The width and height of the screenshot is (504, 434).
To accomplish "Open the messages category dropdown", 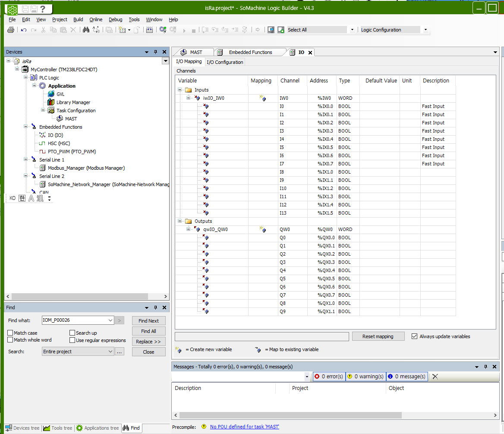I will tap(307, 377).
